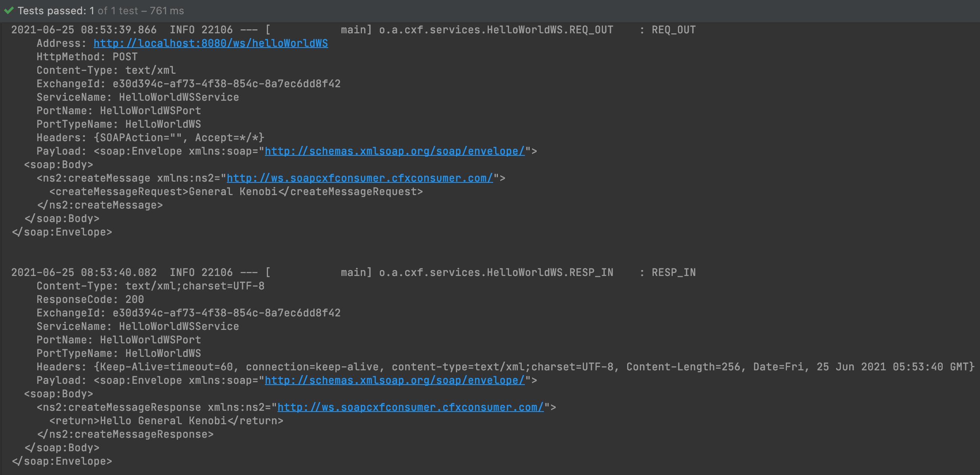Viewport: 980px width, 475px height.
Task: Click the Content-Type text/xml;charset=UTF-8 line
Action: point(150,286)
